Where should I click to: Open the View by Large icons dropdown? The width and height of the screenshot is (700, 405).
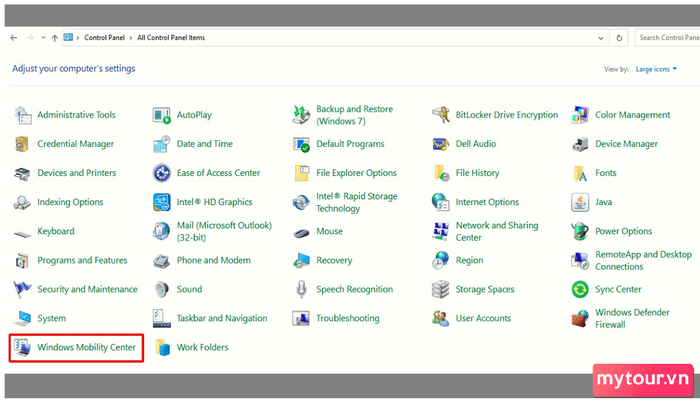pyautogui.click(x=656, y=69)
